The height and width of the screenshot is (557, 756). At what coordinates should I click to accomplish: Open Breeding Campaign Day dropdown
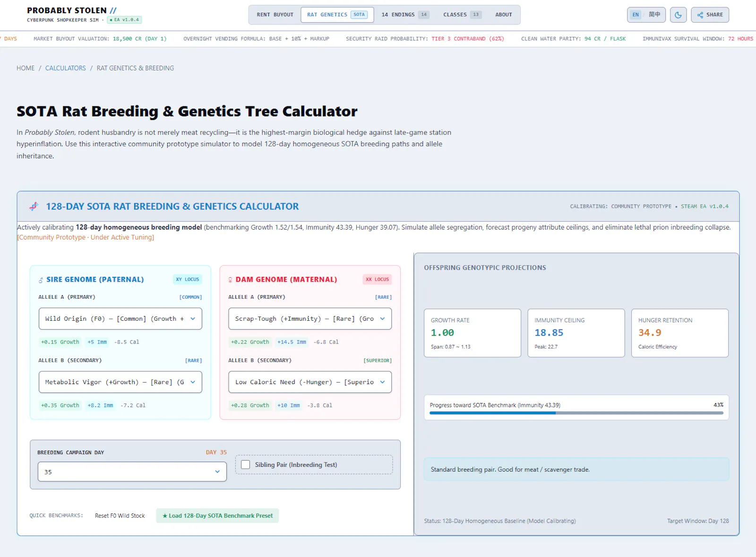132,471
